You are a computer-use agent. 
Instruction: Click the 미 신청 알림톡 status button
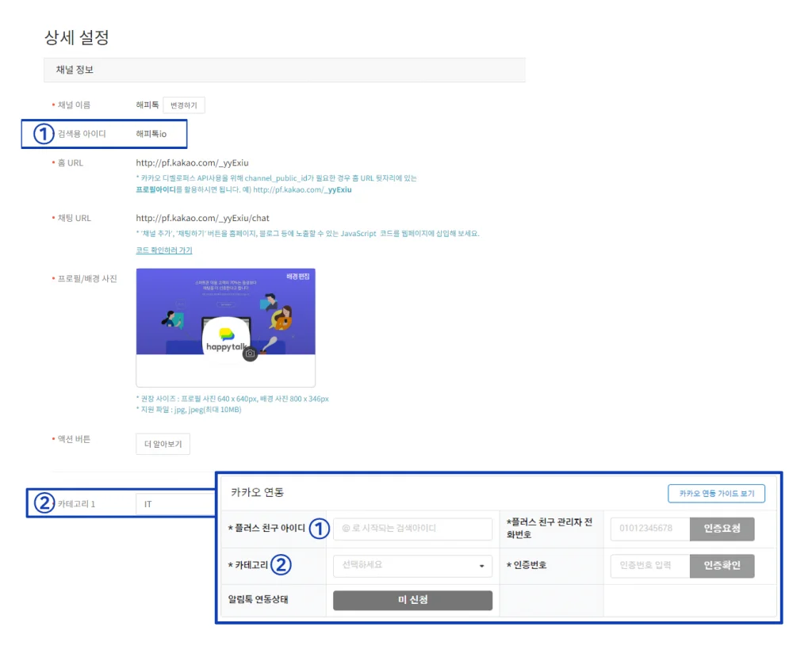click(412, 601)
